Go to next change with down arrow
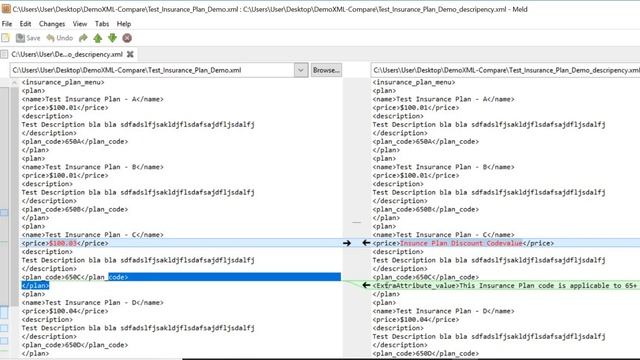 click(112, 38)
